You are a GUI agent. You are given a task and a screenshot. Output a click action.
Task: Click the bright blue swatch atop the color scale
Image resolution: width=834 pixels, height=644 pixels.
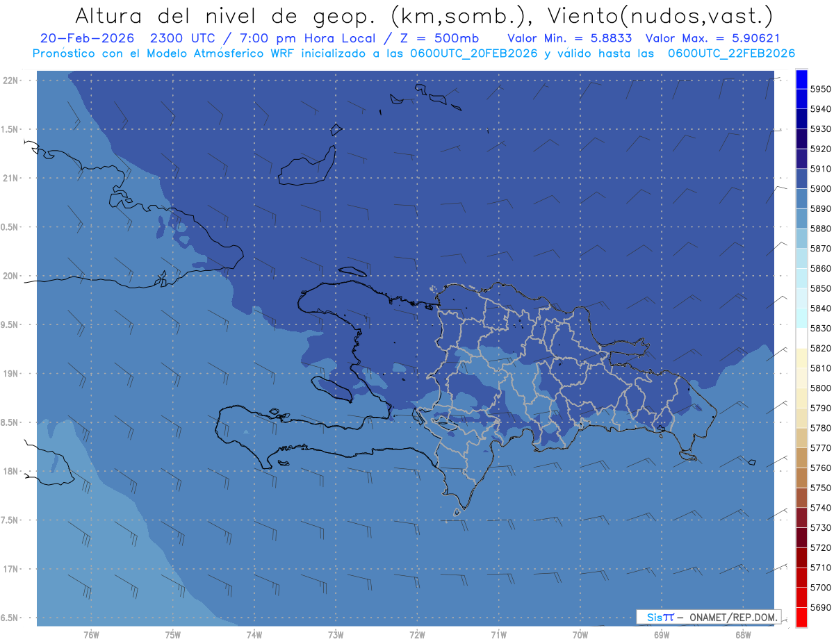point(801,79)
